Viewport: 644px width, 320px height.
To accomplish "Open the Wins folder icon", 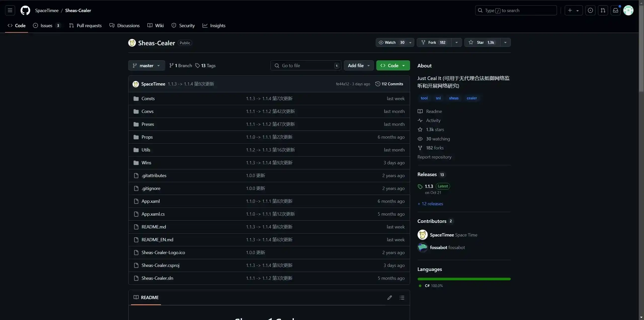I will click(x=136, y=163).
